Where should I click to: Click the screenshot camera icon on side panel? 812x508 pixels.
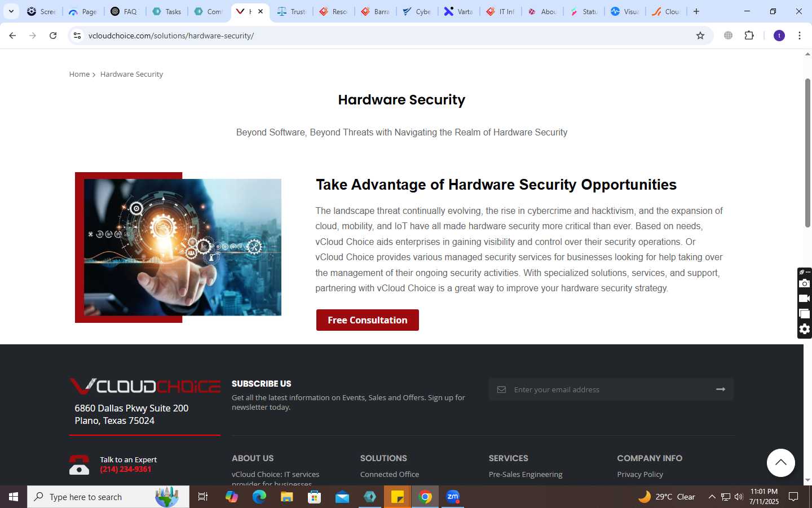coord(805,283)
